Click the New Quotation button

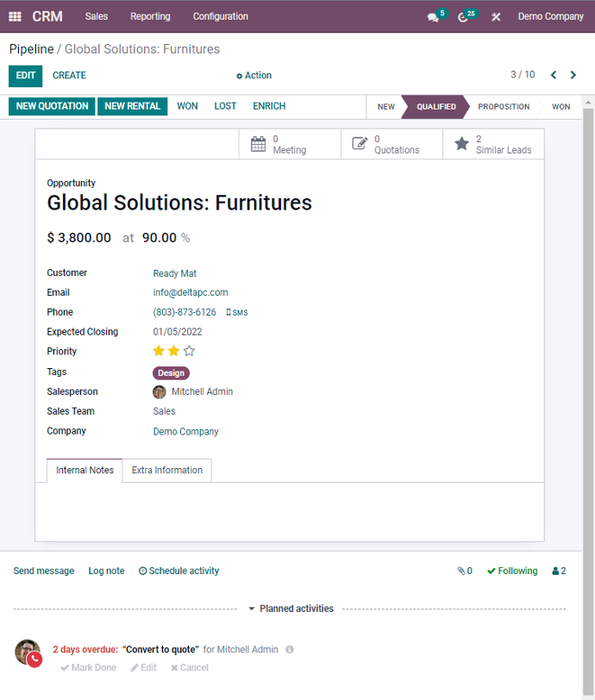pyautogui.click(x=52, y=106)
